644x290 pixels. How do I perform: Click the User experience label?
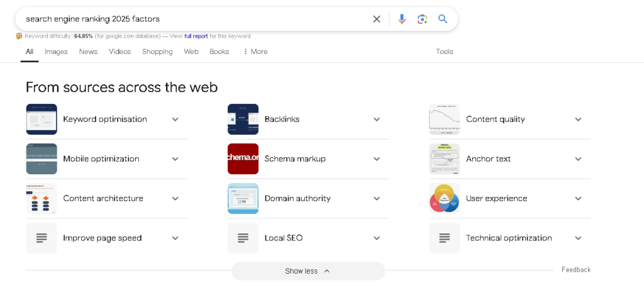(497, 198)
